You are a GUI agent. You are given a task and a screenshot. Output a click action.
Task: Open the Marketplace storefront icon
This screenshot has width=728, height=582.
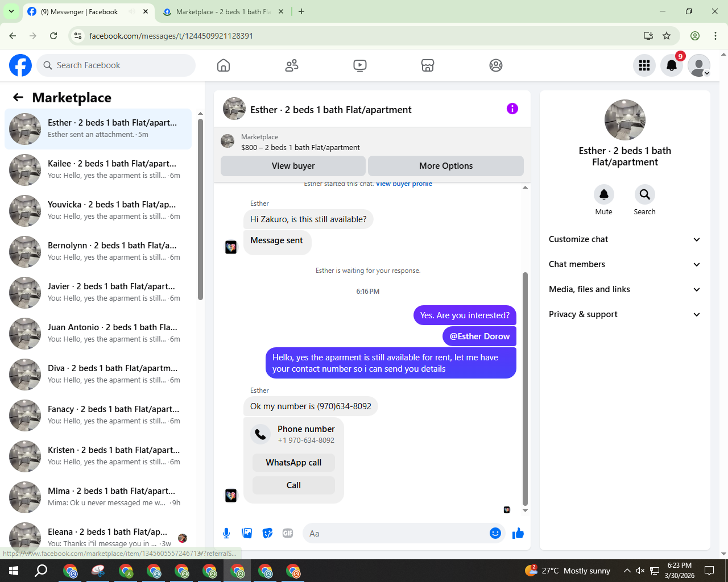[x=428, y=65]
